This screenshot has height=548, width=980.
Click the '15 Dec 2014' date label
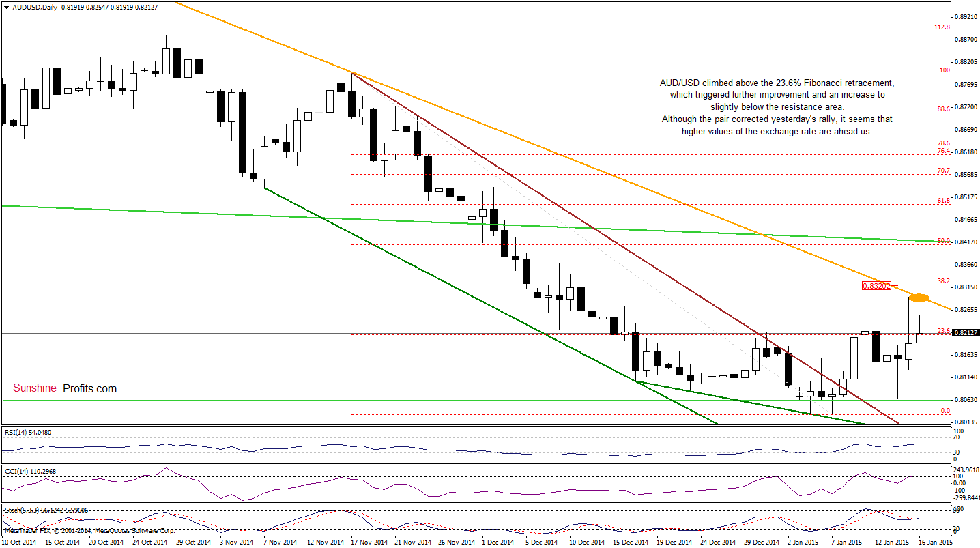631,543
